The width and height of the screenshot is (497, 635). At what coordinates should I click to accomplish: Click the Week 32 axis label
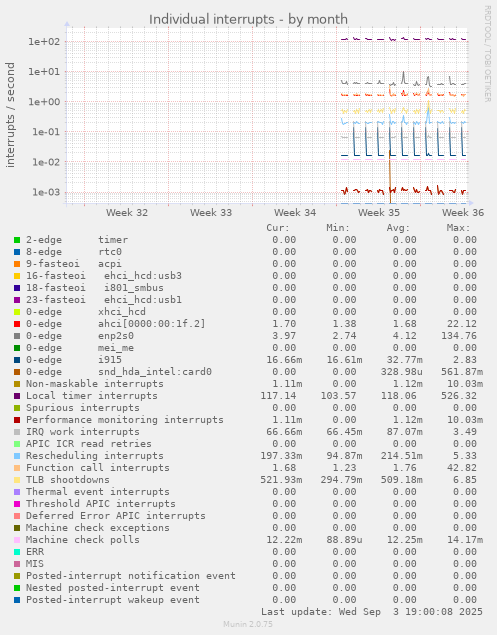(127, 213)
